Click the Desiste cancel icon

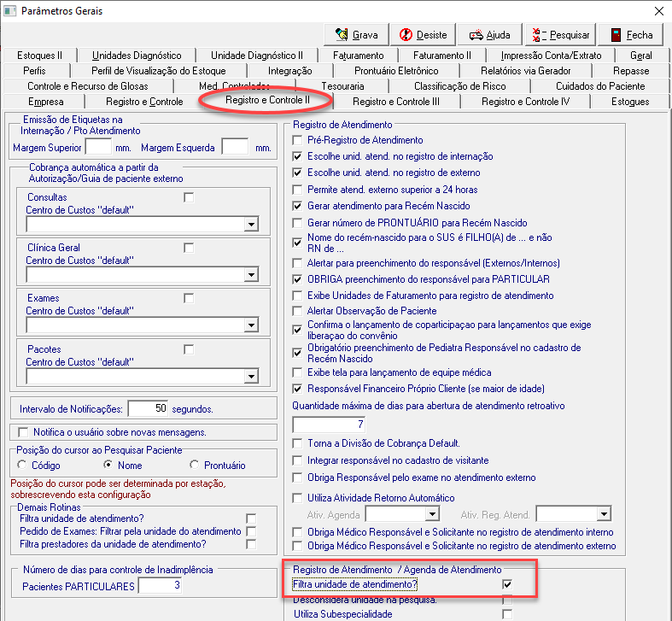click(406, 34)
